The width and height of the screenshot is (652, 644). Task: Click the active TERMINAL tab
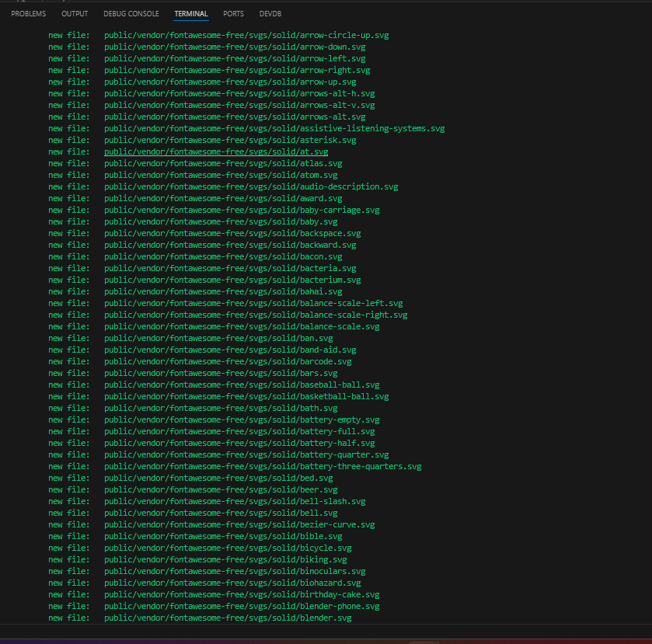click(x=191, y=14)
